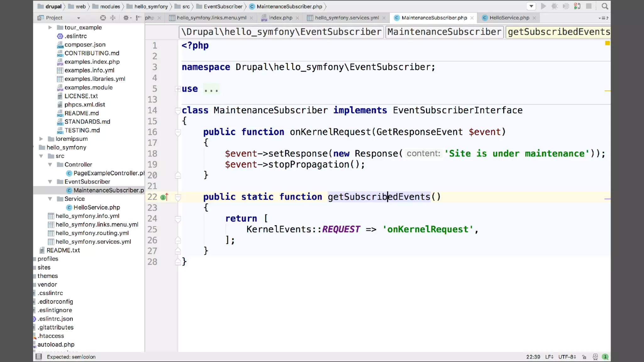Click scroll from source target icon
Viewport: 644px width, 362px height.
point(103,18)
